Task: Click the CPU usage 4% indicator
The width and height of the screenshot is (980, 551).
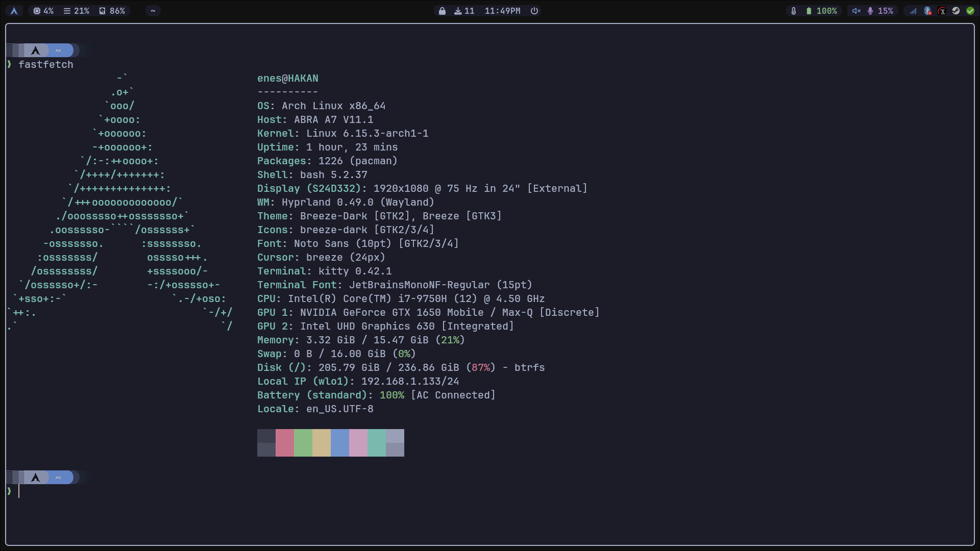Action: [43, 11]
